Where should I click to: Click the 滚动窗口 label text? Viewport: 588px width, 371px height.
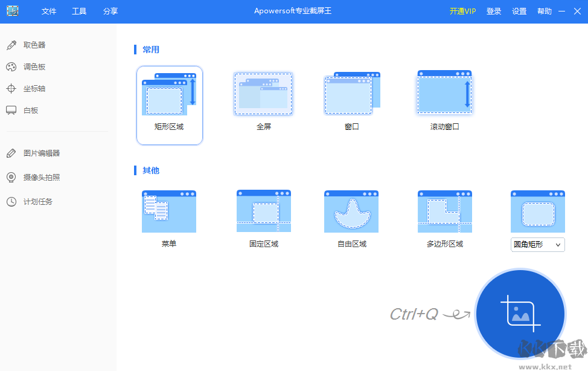(444, 127)
